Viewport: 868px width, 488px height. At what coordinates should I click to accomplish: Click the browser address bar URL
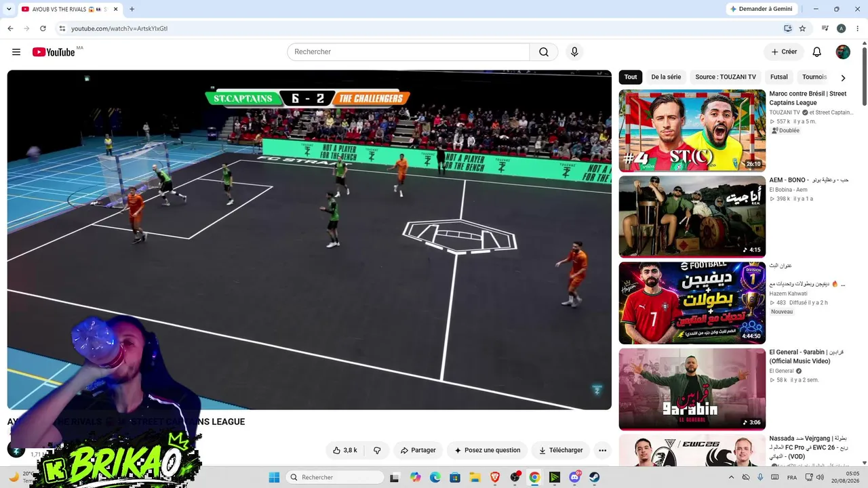(x=119, y=28)
